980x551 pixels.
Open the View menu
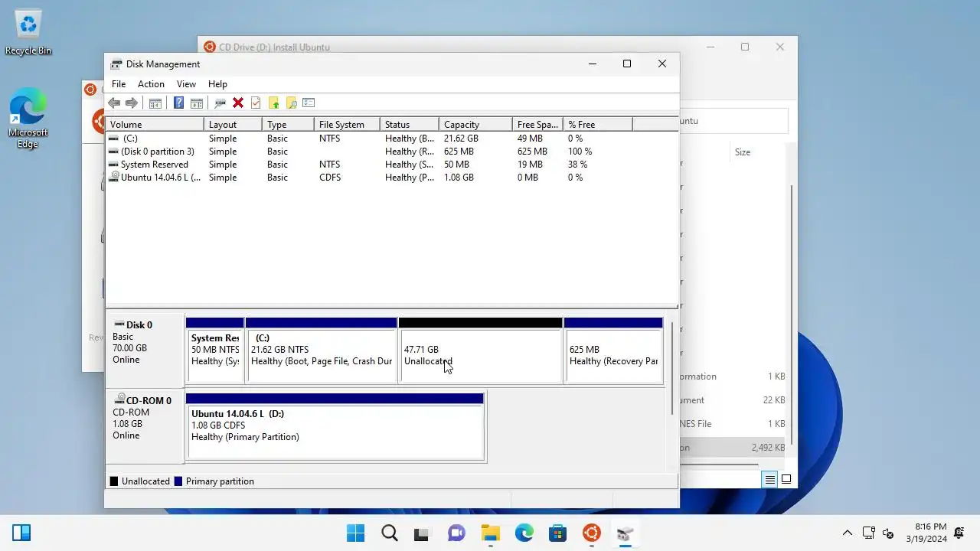click(186, 83)
